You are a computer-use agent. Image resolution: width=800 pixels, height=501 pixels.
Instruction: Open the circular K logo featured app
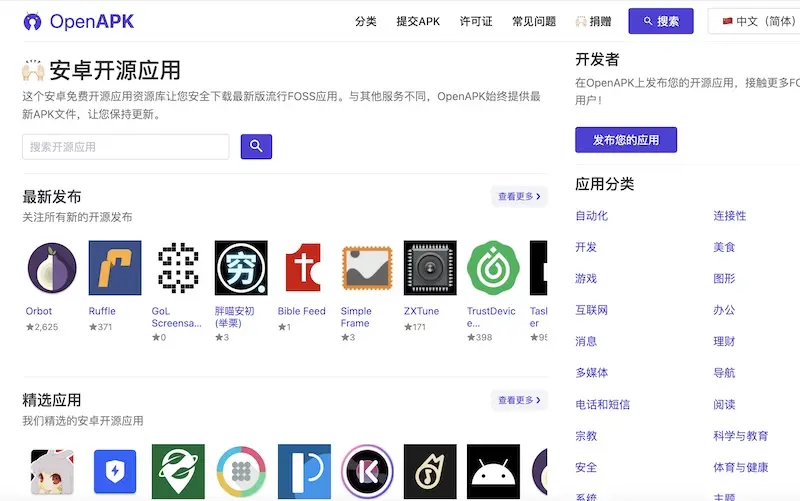367,471
